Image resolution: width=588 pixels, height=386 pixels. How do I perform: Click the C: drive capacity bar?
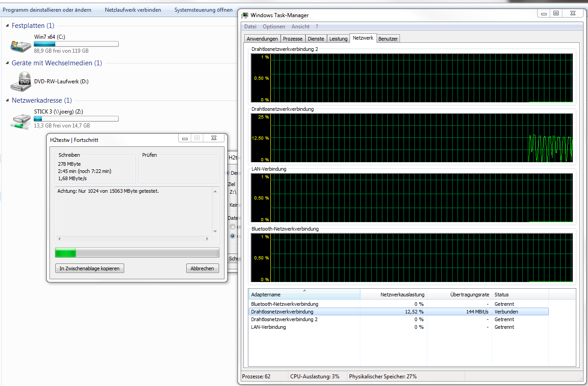click(x=76, y=44)
